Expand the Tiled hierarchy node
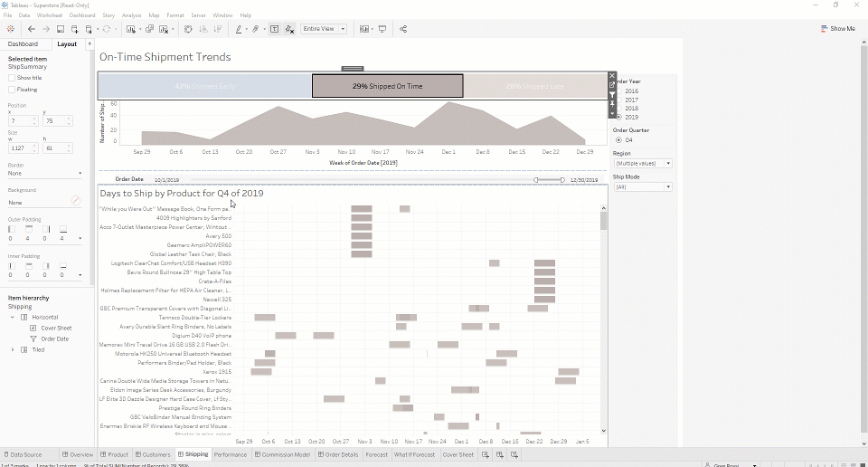868x467 pixels. pyautogui.click(x=13, y=350)
